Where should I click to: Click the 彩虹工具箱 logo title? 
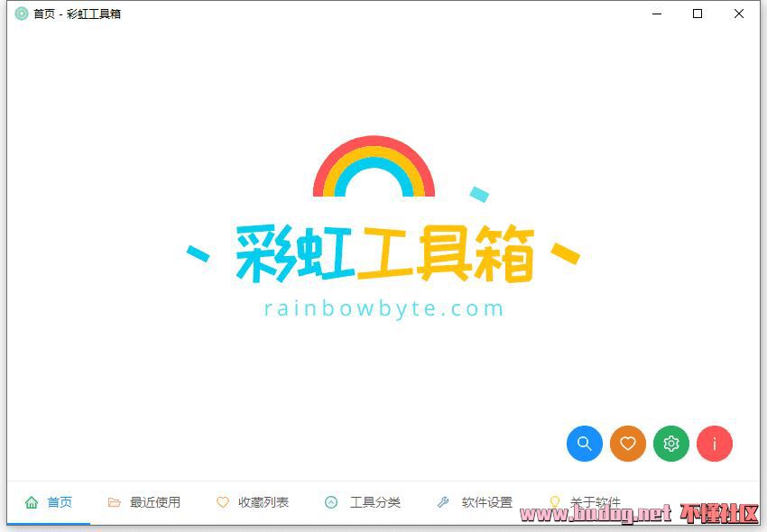[384, 253]
